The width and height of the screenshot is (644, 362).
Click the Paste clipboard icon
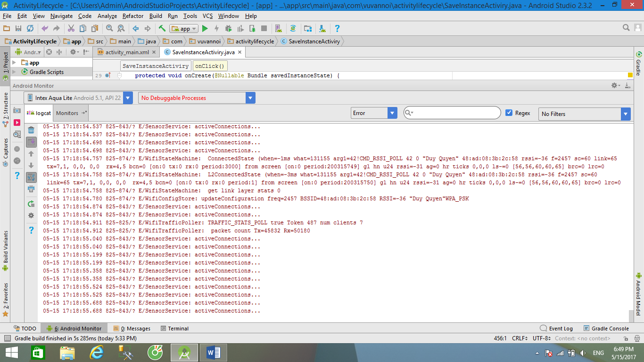click(94, 29)
